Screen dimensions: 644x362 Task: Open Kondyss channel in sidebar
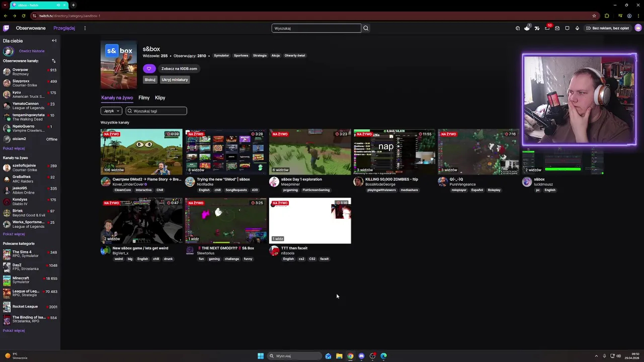pyautogui.click(x=30, y=202)
